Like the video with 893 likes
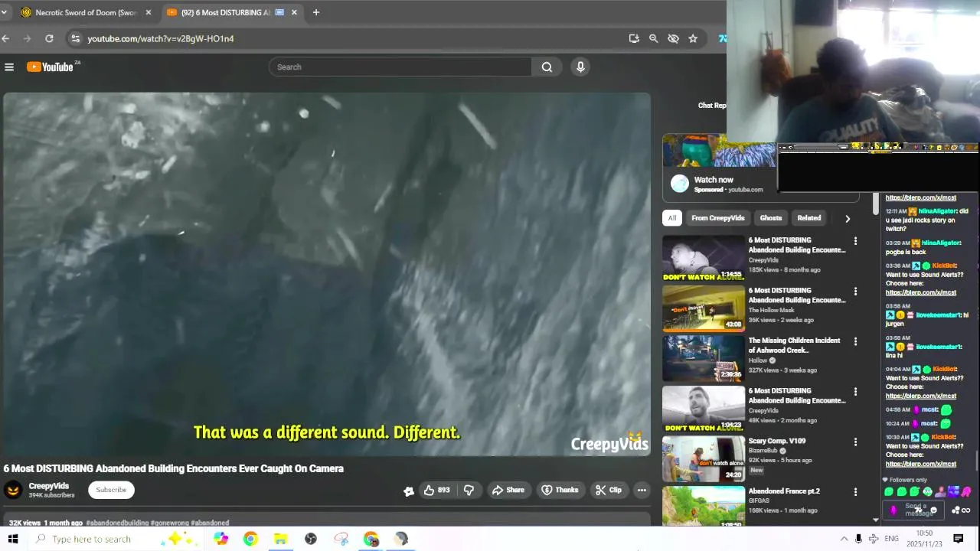Image resolution: width=980 pixels, height=551 pixels. tap(436, 491)
